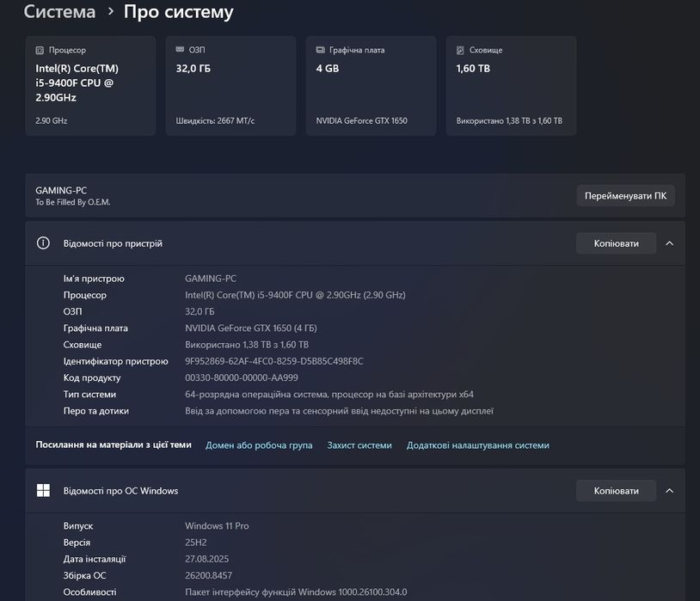Click the Ідентифікатор пристрою label
The width and height of the screenshot is (700, 601).
point(115,361)
